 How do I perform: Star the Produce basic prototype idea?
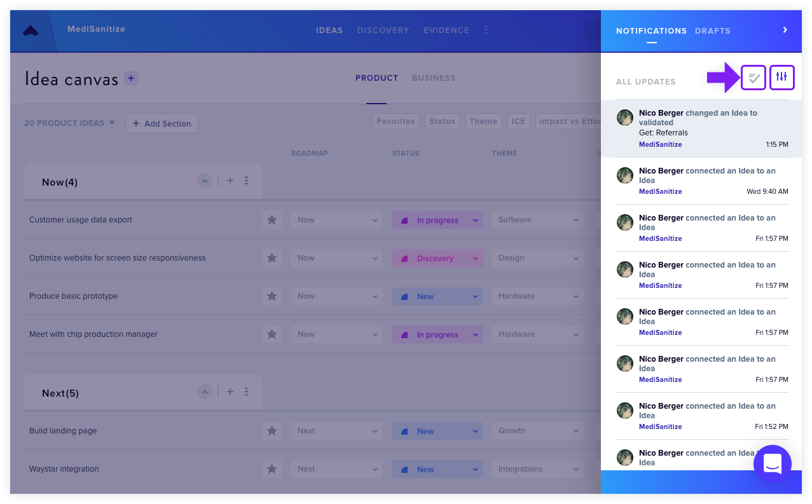pos(272,296)
